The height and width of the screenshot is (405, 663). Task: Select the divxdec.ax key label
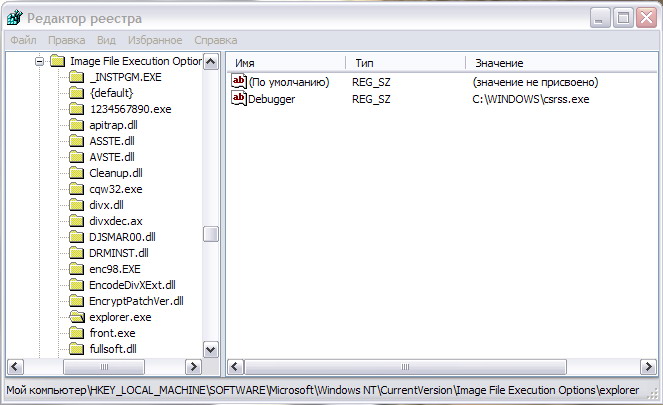116,221
